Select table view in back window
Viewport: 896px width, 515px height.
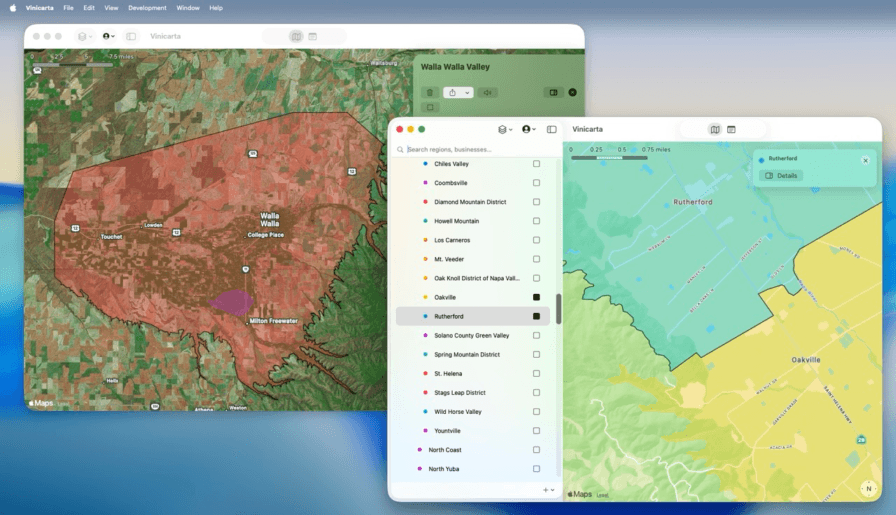[313, 37]
